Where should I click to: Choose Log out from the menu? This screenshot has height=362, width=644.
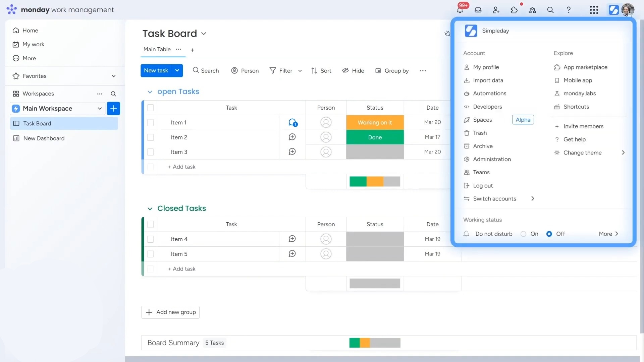click(483, 186)
